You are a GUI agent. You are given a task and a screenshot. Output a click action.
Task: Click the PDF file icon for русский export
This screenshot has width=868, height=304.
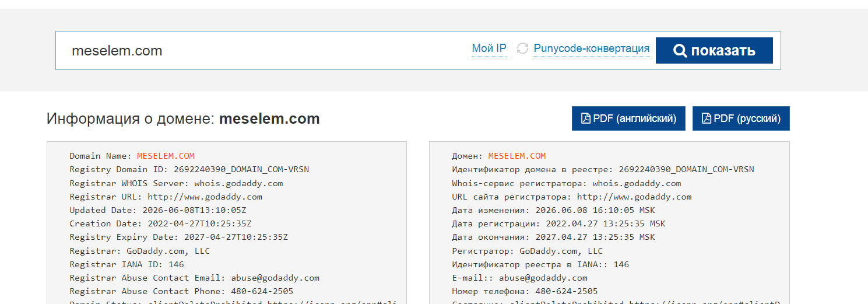tap(707, 118)
